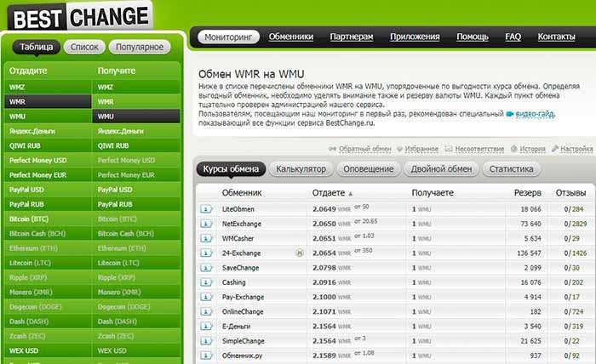Sort table by Резерв column
596x364 pixels.
[528, 193]
